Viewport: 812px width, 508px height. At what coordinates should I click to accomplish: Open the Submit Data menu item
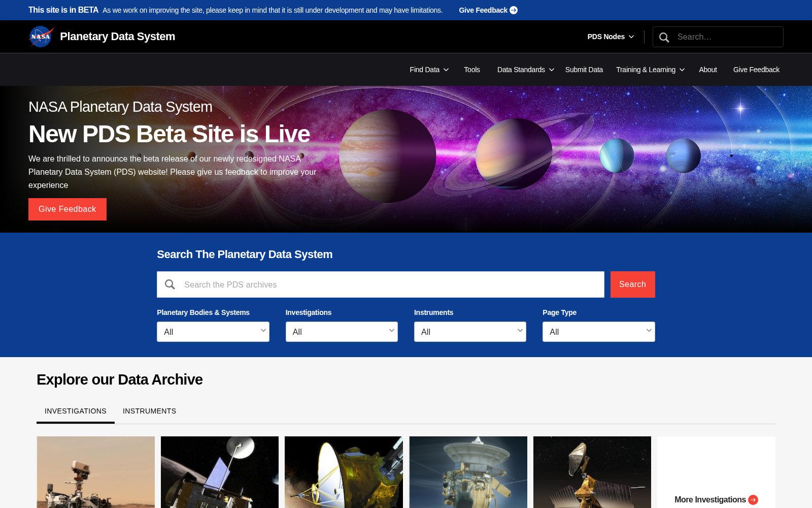click(584, 70)
